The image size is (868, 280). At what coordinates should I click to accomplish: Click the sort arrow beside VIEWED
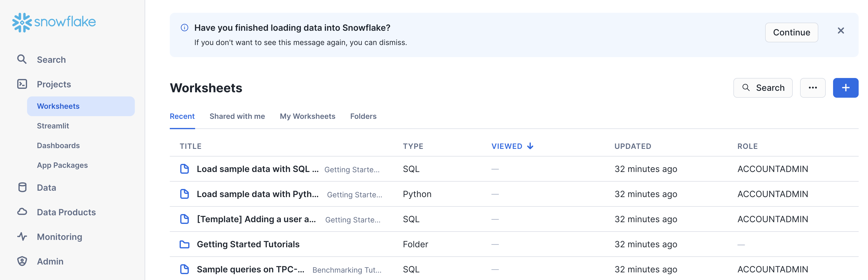(530, 146)
